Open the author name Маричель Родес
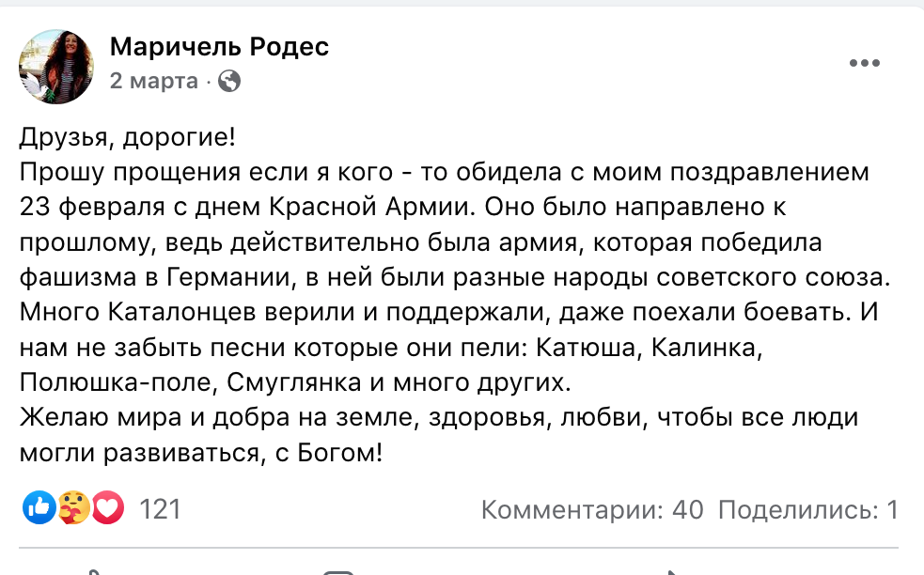 (220, 46)
